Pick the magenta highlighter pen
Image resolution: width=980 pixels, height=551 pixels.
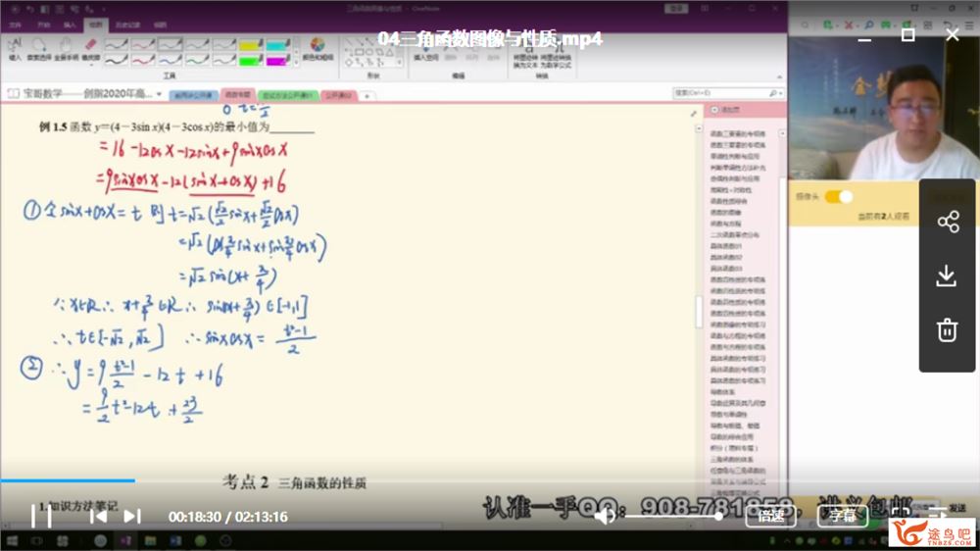click(277, 60)
